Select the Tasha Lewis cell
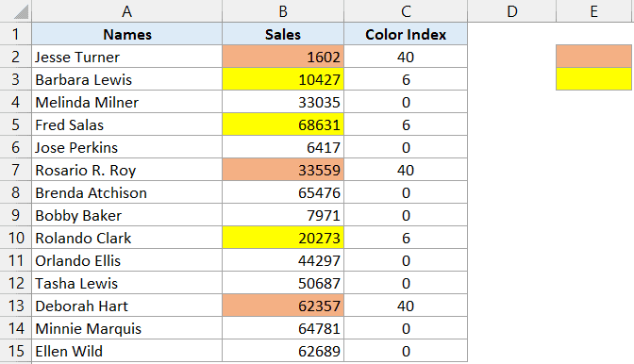634x364 pixels. coord(127,282)
